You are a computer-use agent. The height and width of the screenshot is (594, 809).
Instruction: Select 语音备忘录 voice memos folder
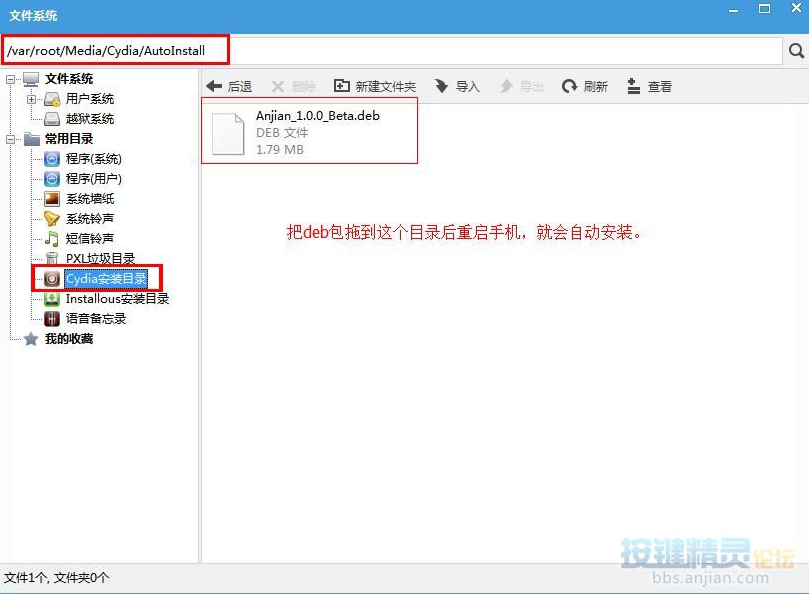coord(95,319)
